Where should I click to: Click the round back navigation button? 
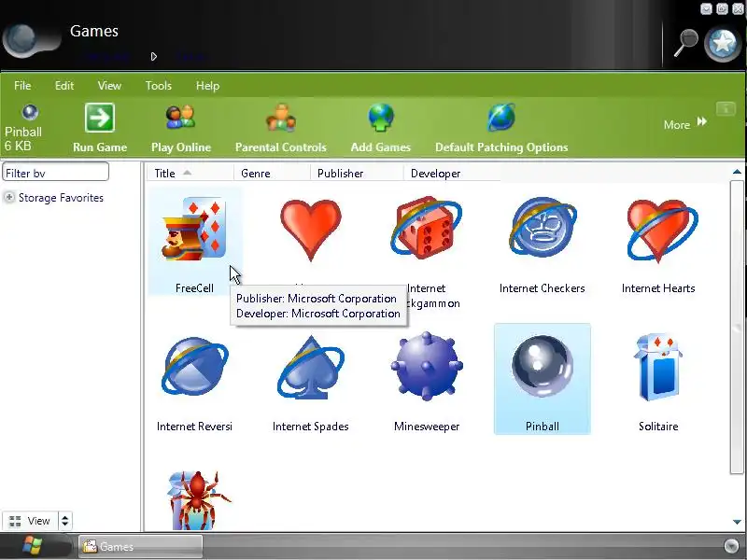21,39
